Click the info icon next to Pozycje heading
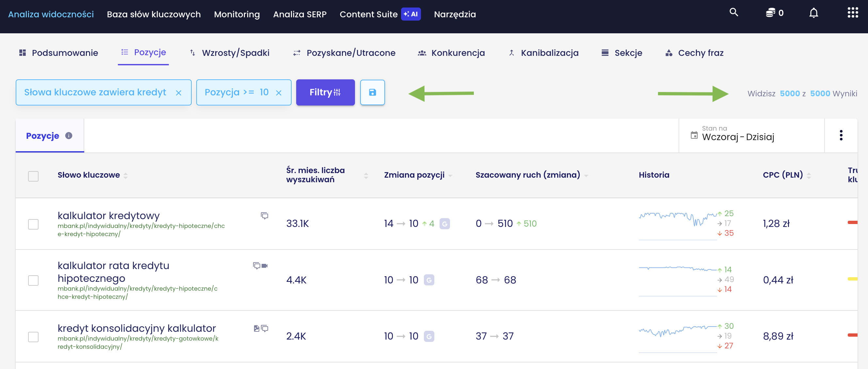The height and width of the screenshot is (369, 868). [69, 136]
